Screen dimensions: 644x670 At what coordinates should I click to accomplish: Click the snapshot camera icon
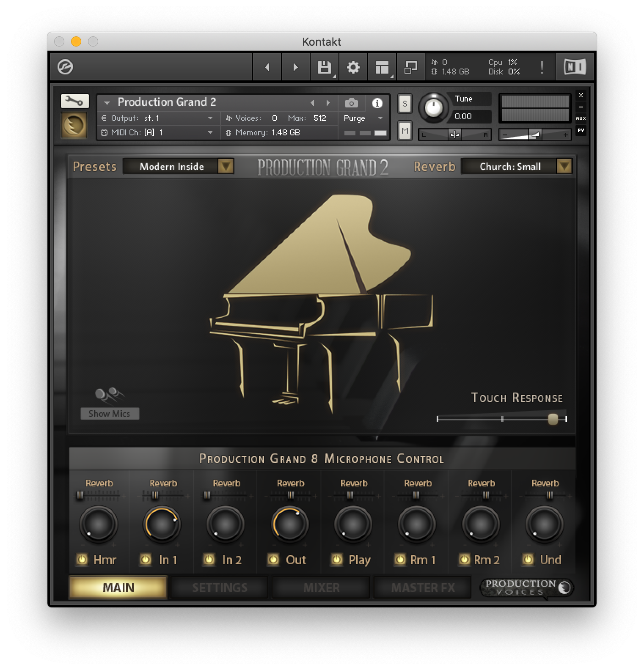[351, 103]
